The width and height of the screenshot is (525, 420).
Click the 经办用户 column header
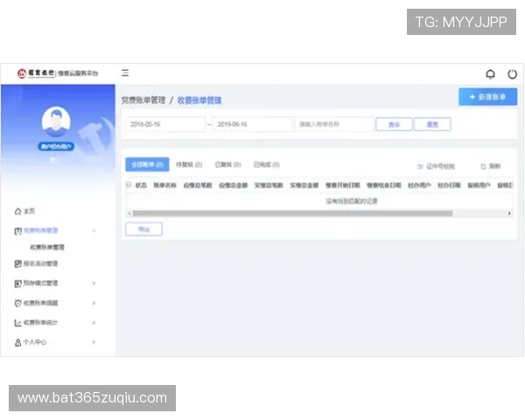[x=419, y=185]
